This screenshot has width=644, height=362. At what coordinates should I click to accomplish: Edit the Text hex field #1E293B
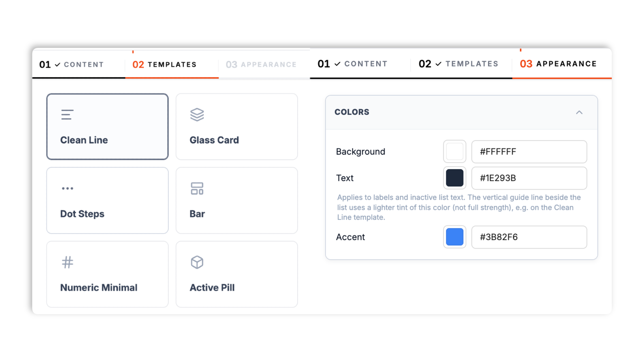pyautogui.click(x=529, y=178)
